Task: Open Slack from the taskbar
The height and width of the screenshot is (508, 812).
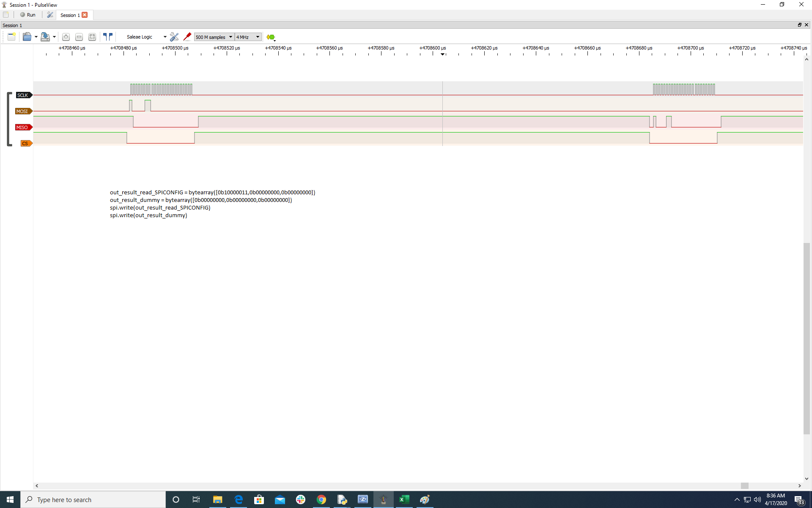Action: click(301, 500)
